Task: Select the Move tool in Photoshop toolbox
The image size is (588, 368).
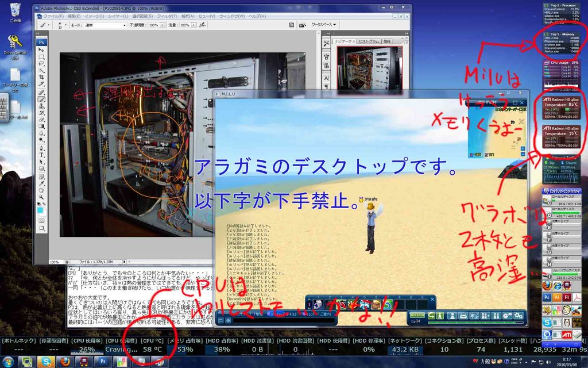Action: coord(42,51)
